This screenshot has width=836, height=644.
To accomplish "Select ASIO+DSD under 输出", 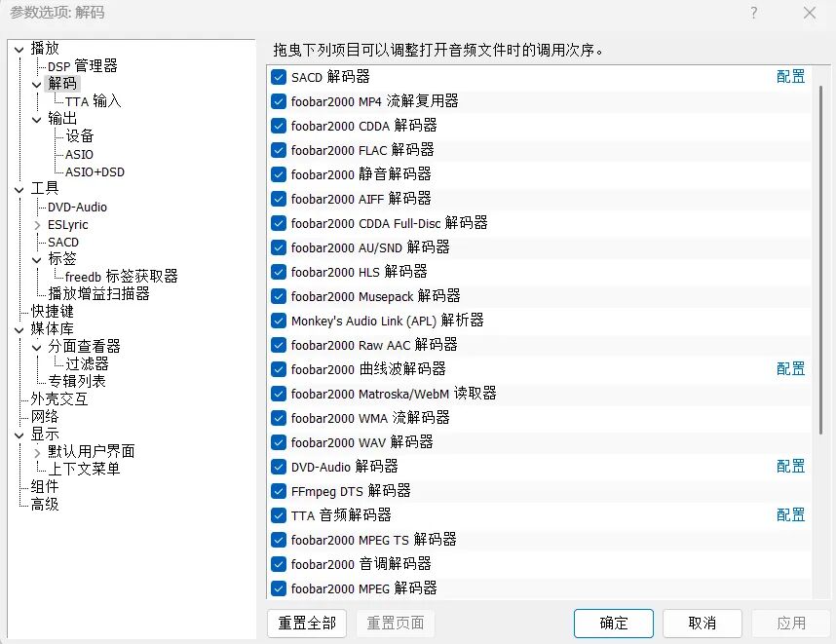I will pyautogui.click(x=93, y=171).
